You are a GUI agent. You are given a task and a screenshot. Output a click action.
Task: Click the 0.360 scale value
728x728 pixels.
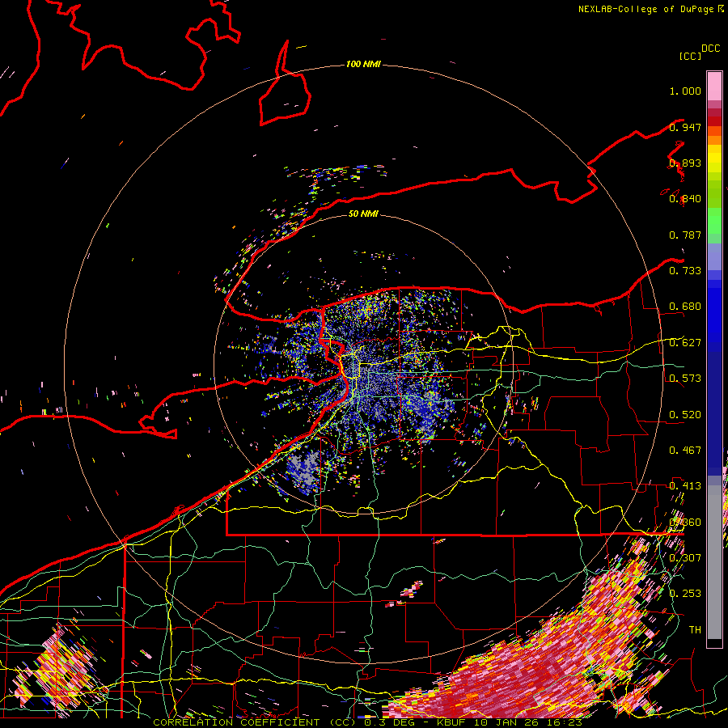click(x=685, y=523)
